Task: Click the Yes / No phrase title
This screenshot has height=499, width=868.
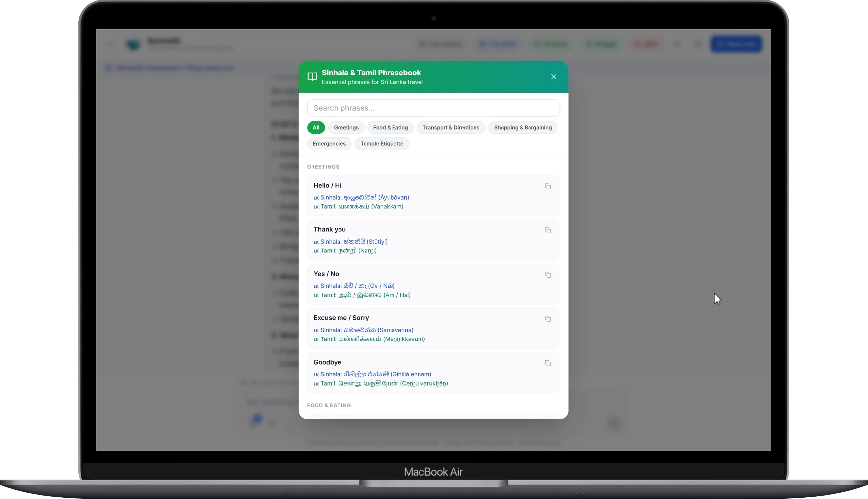Action: pyautogui.click(x=326, y=274)
